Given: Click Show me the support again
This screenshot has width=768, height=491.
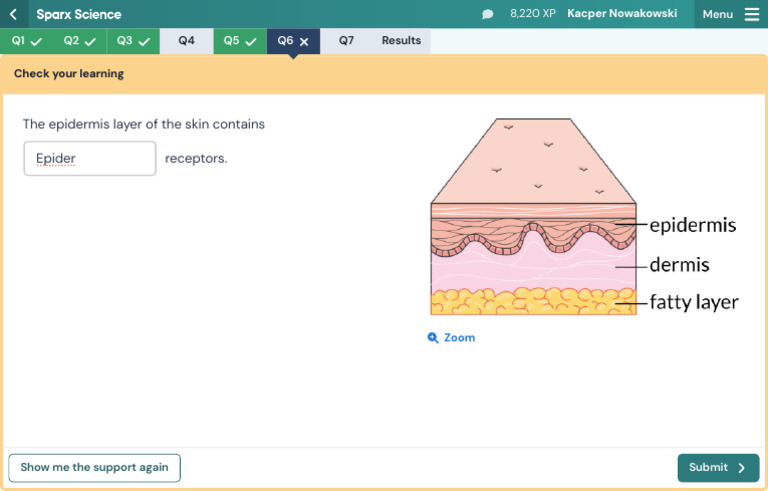Looking at the screenshot, I should click(95, 467).
